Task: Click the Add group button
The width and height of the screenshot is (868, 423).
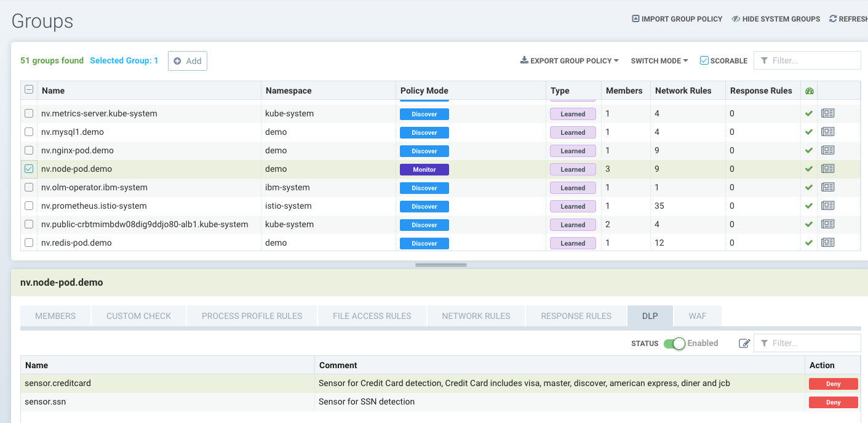Action: tap(188, 61)
